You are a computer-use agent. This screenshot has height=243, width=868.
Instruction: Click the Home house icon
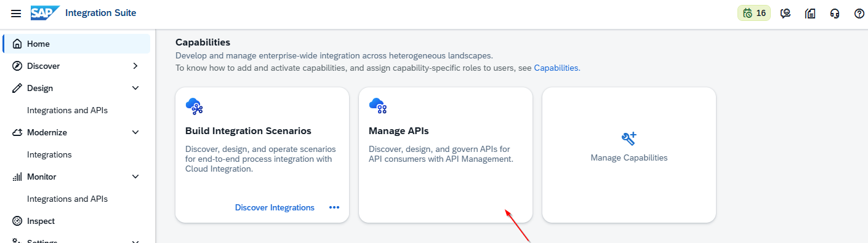[17, 44]
